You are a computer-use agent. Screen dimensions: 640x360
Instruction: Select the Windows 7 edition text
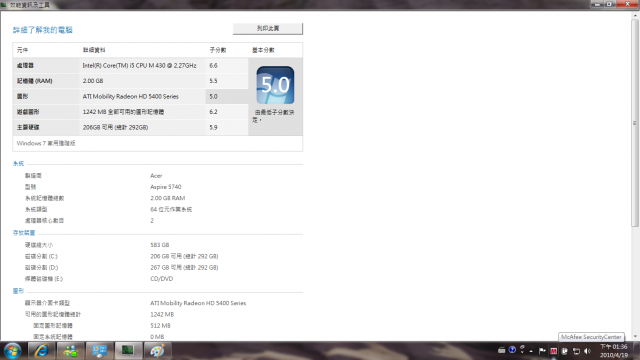click(x=46, y=143)
